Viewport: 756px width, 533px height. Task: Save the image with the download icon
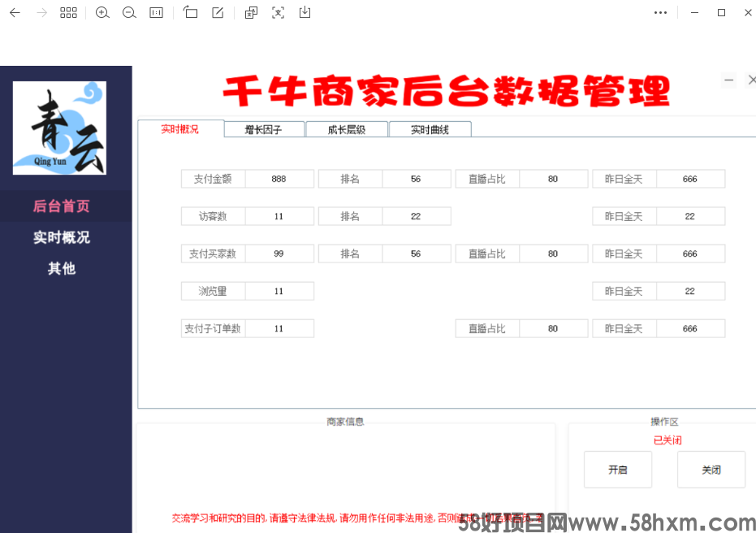(x=305, y=12)
